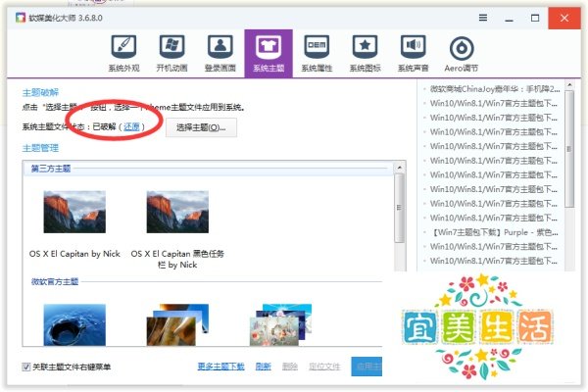
Task: Maximize the 软媒美化大师 window
Action: pos(535,18)
